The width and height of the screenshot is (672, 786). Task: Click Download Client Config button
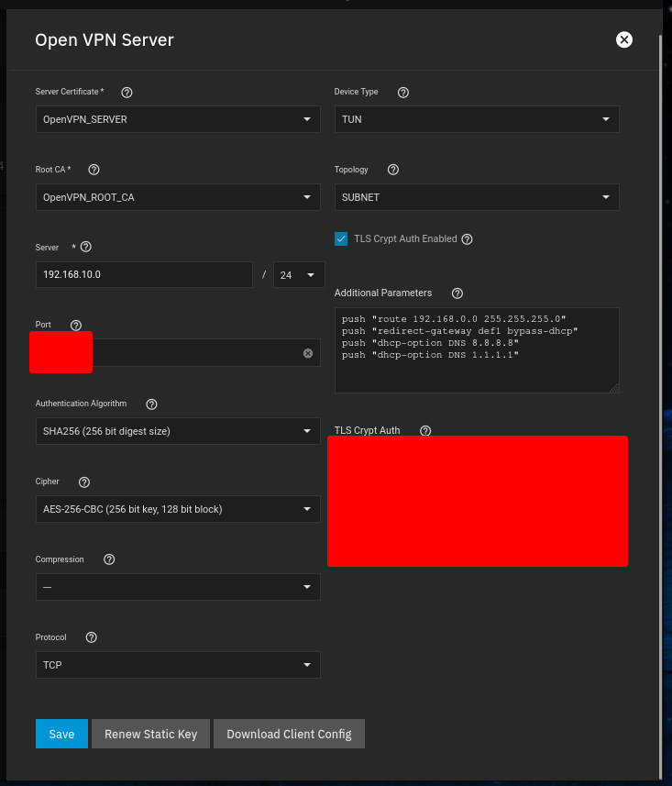(289, 734)
